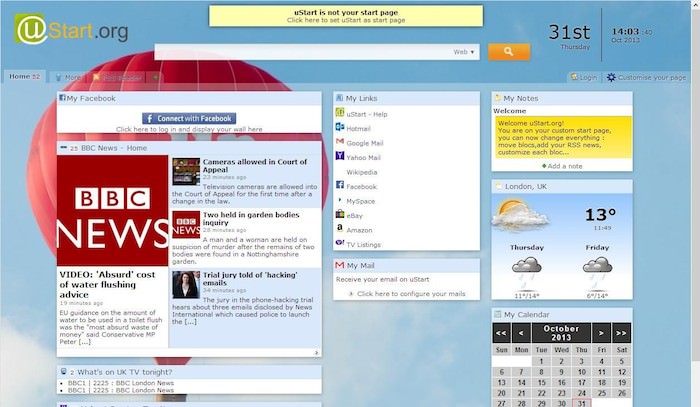Open Customise your page
The image size is (700, 407).
tap(652, 77)
